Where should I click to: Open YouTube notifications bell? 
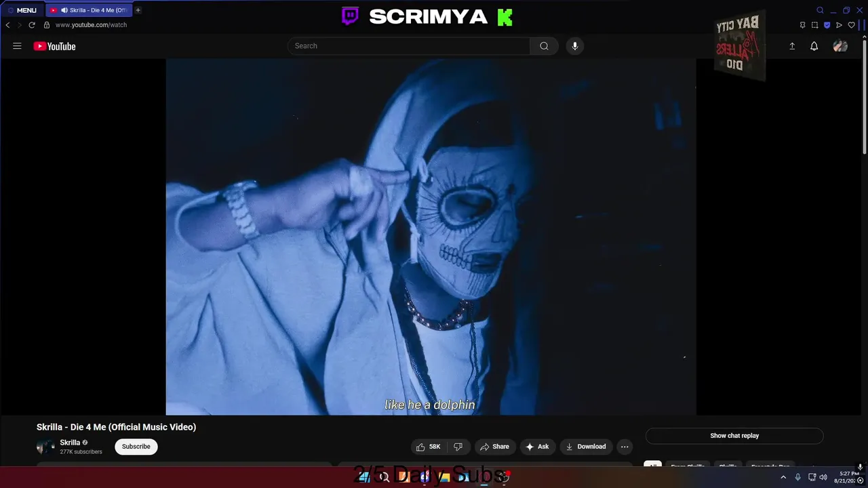814,46
